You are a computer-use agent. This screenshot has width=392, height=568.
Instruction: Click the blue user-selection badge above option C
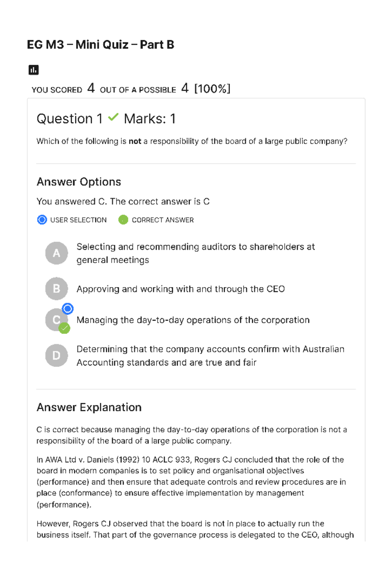point(67,309)
